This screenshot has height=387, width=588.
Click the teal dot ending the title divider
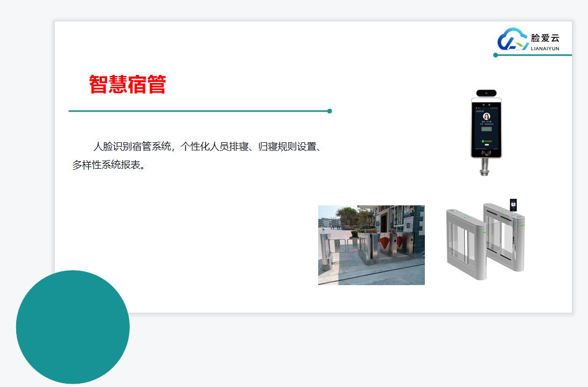[330, 111]
